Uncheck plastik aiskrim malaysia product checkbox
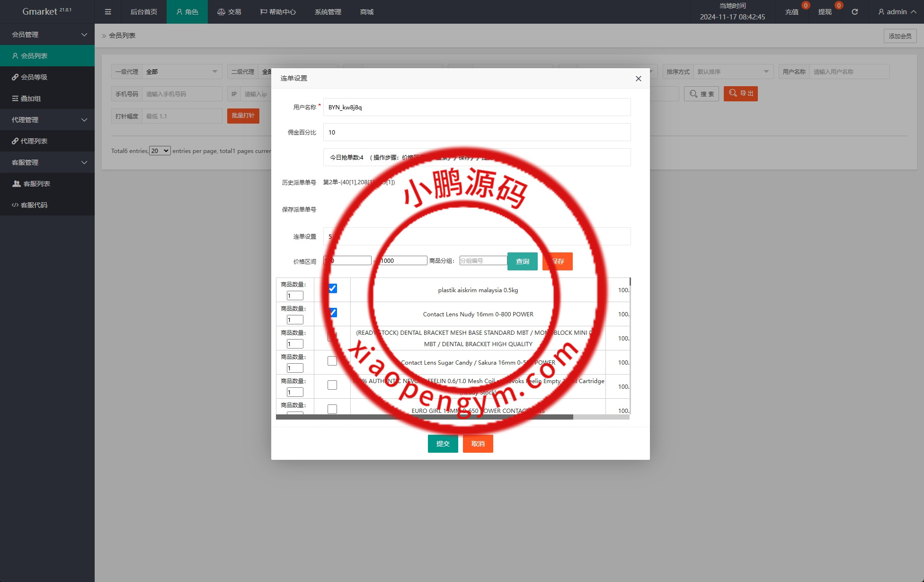The height and width of the screenshot is (582, 924). pos(333,288)
